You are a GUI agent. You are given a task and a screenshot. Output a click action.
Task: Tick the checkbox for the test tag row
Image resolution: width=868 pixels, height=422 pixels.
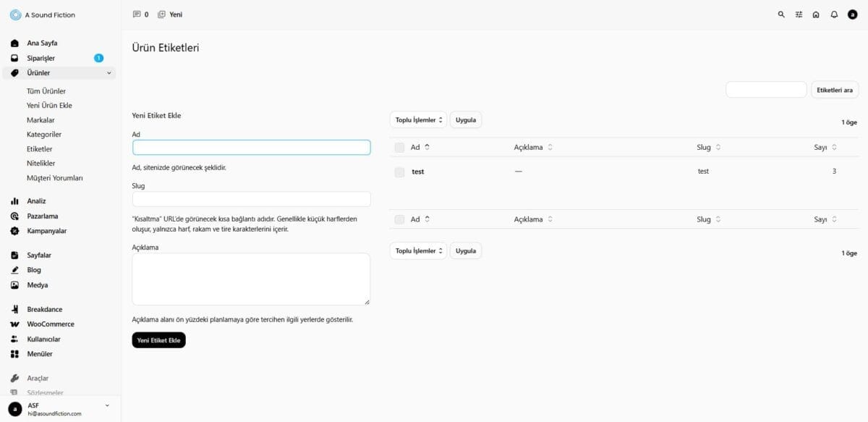click(x=399, y=172)
